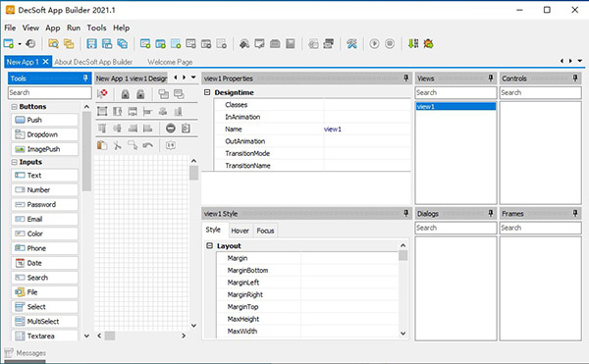Image resolution: width=589 pixels, height=364 pixels.
Task: Click the Stop app icon
Action: point(390,43)
